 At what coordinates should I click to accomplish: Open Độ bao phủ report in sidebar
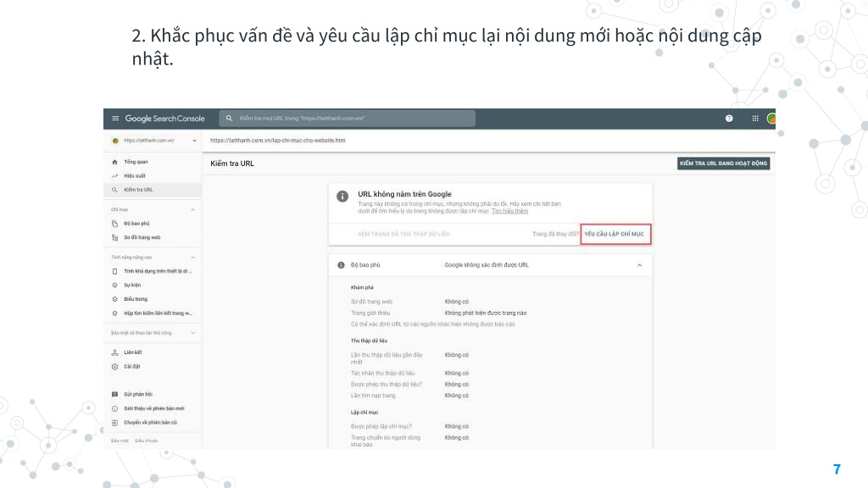136,224
